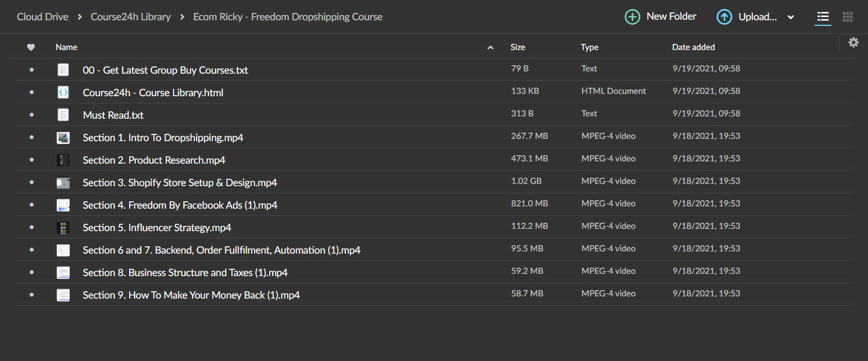Click thumbnail of Section 9. How To Make Your Money Back

63,295
